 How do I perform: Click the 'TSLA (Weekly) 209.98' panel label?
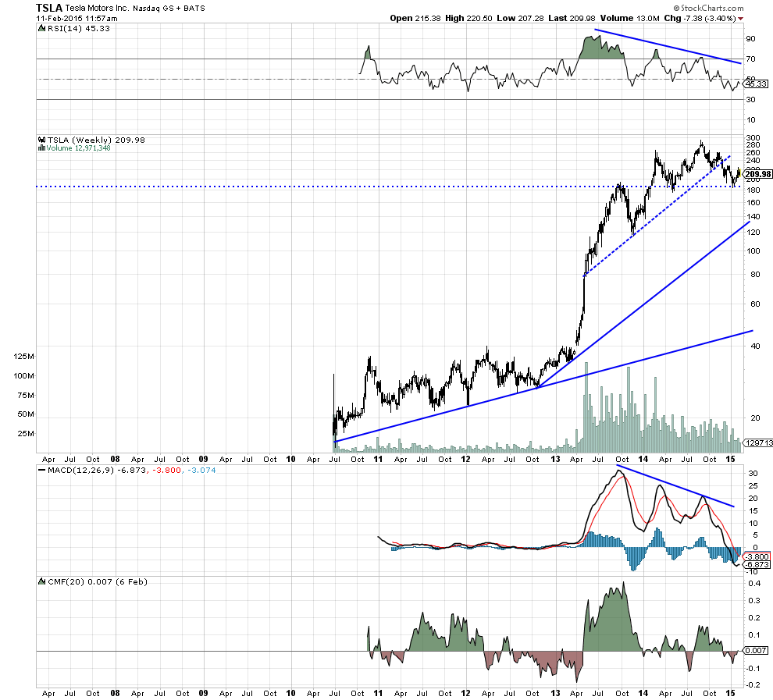pos(96,140)
